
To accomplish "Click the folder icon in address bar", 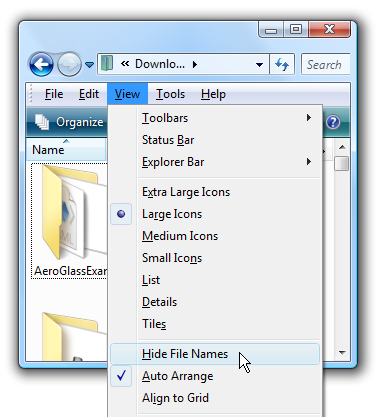I will click(107, 63).
